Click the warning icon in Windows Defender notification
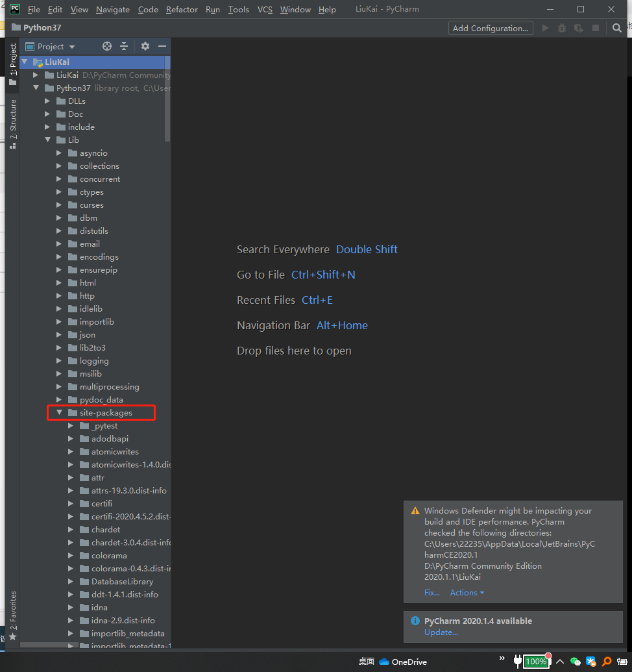The image size is (632, 672). 415,511
